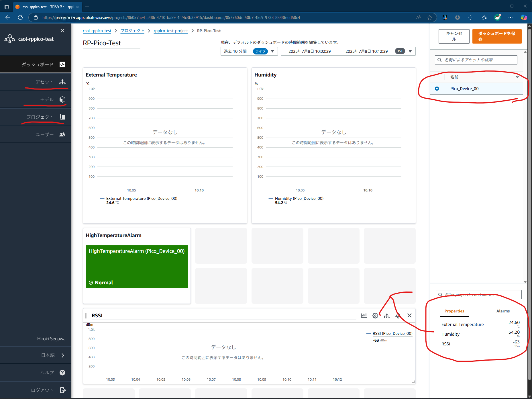The image size is (532, 399).
Task: Follow the プロジェクト breadcrumb link
Action: click(x=132, y=31)
